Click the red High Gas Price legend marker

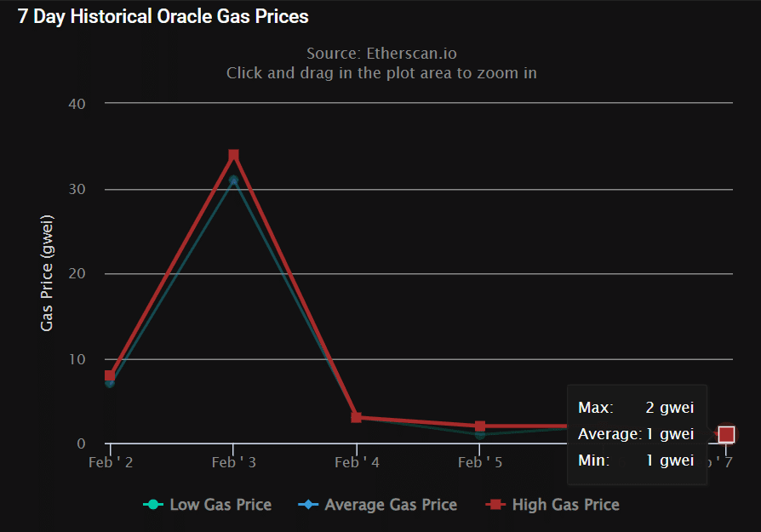click(495, 505)
